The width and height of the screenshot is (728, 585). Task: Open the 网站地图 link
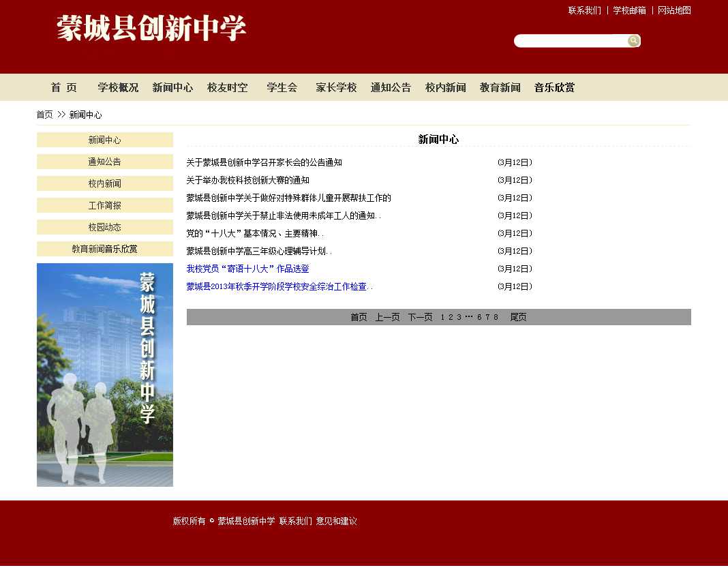click(x=674, y=10)
